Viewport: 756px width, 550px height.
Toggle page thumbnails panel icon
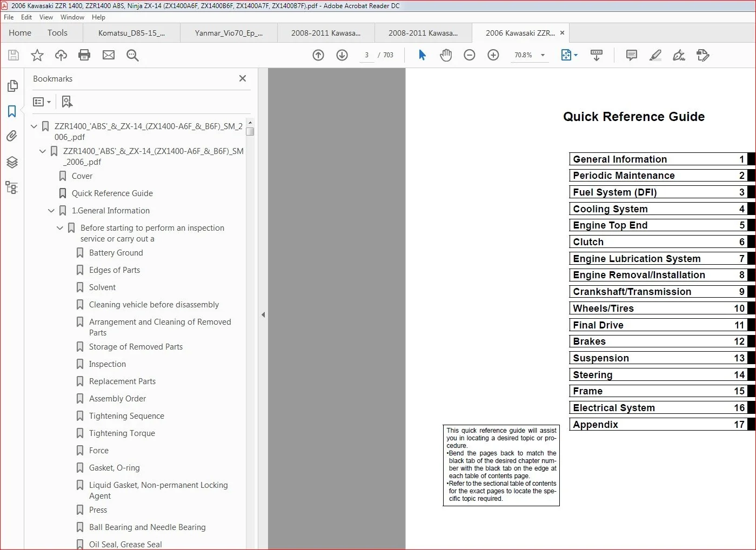coord(12,86)
